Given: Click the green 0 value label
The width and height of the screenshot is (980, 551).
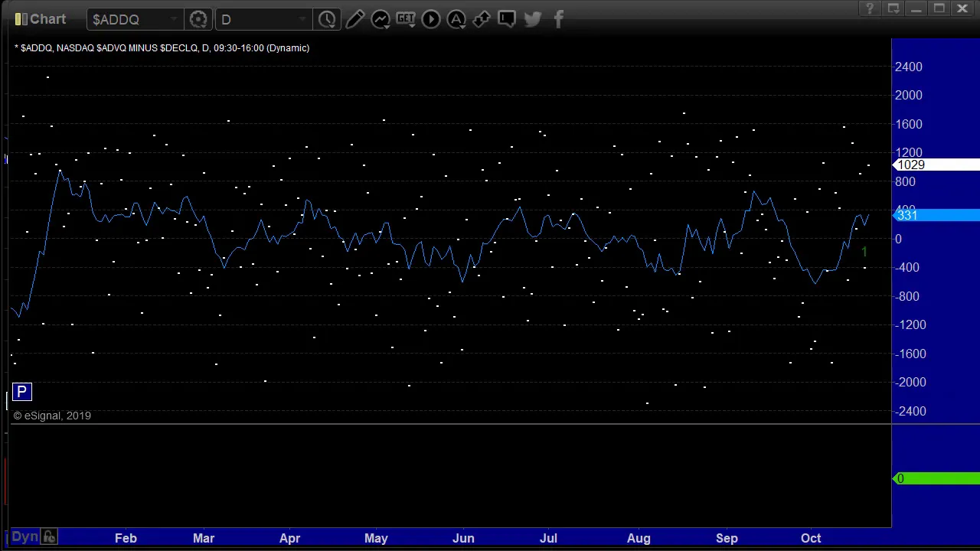Looking at the screenshot, I should pos(936,479).
